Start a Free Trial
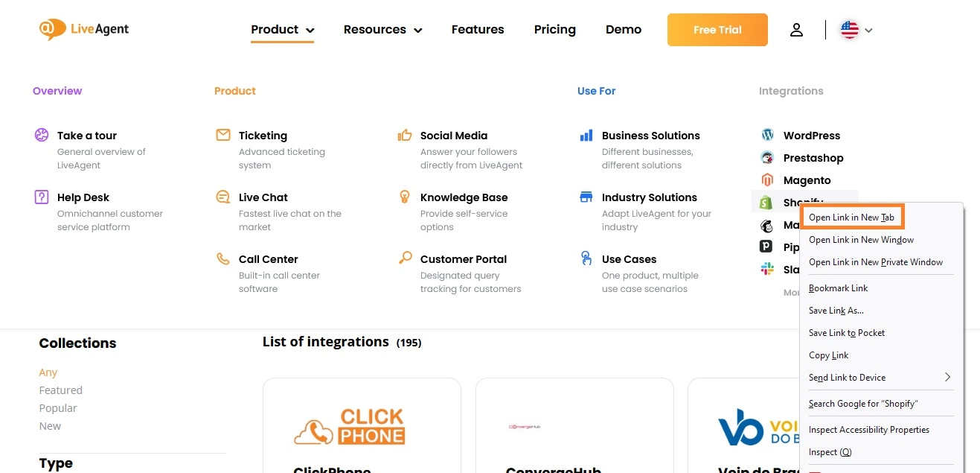This screenshot has width=980, height=473. pyautogui.click(x=717, y=29)
